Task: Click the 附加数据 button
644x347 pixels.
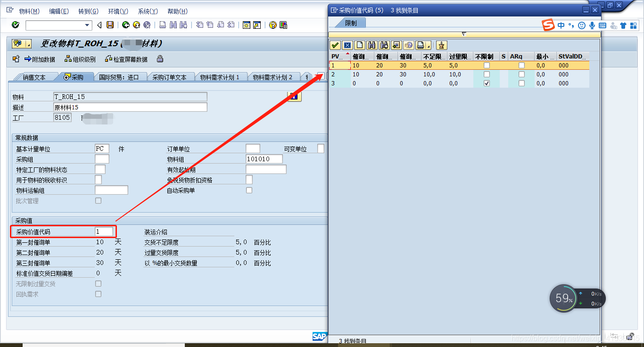Action: [39, 59]
